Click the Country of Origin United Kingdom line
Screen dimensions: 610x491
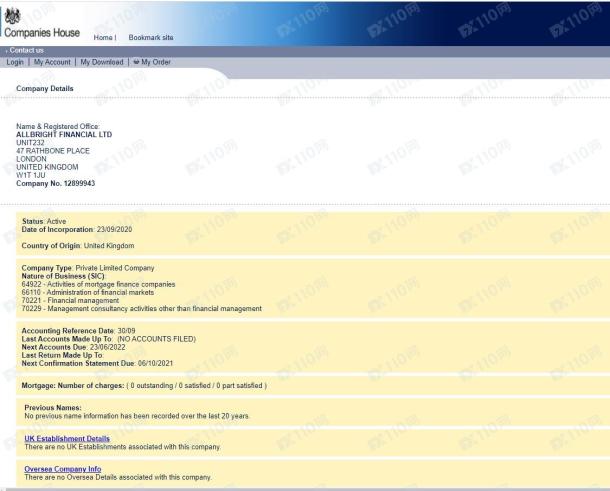click(78, 246)
